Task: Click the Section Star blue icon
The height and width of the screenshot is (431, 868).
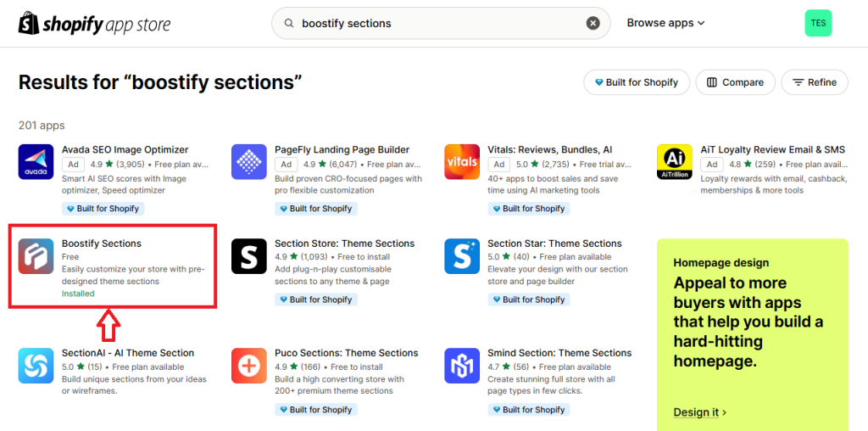Action: click(x=462, y=256)
